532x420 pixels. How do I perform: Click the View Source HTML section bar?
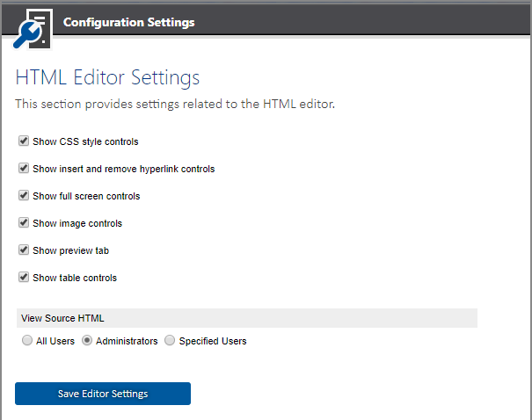[x=247, y=318]
